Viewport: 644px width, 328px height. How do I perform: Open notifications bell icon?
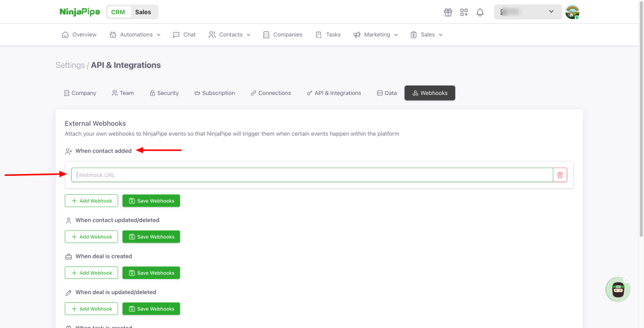480,12
